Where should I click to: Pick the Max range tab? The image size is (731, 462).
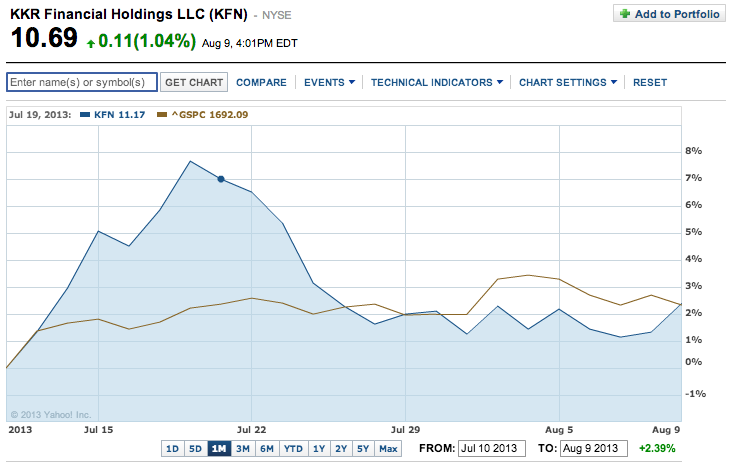[388, 448]
